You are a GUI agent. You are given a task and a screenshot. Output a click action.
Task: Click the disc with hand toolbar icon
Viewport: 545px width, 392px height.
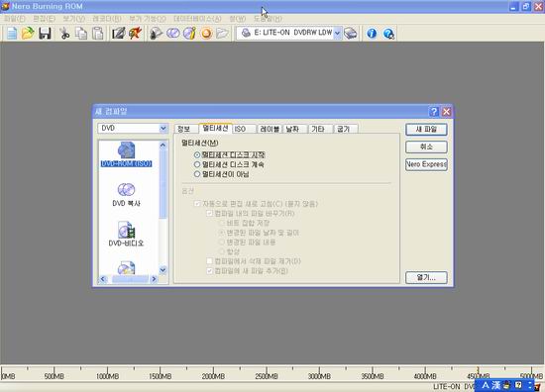click(x=156, y=34)
